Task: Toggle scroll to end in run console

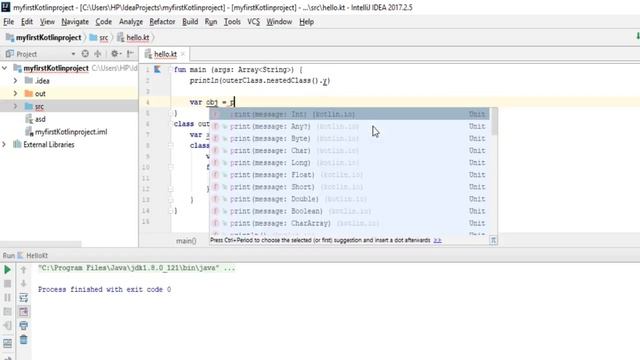Action: tap(23, 312)
